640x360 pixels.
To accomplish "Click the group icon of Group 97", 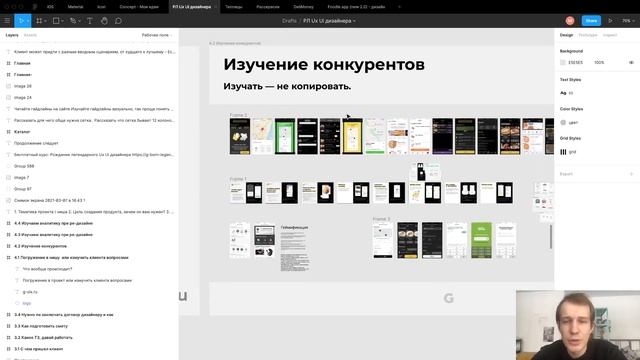I will coord(8,189).
